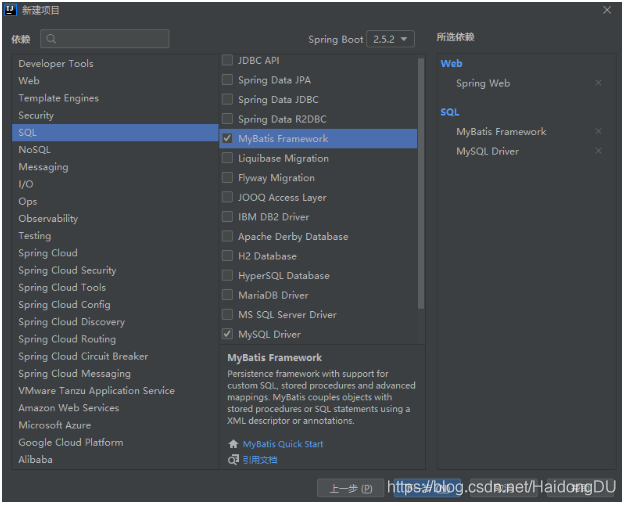Click the dependency list vertical scrollbar
Screen dimensions: 626x506
tap(421, 184)
